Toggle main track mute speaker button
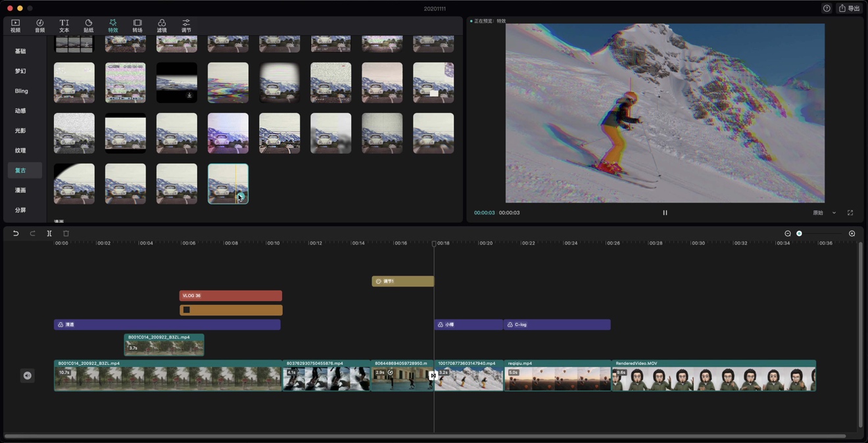The image size is (868, 443). point(28,375)
